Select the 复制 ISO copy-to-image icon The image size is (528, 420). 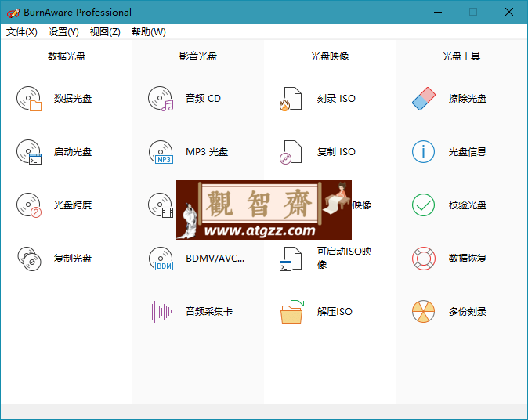pos(291,152)
